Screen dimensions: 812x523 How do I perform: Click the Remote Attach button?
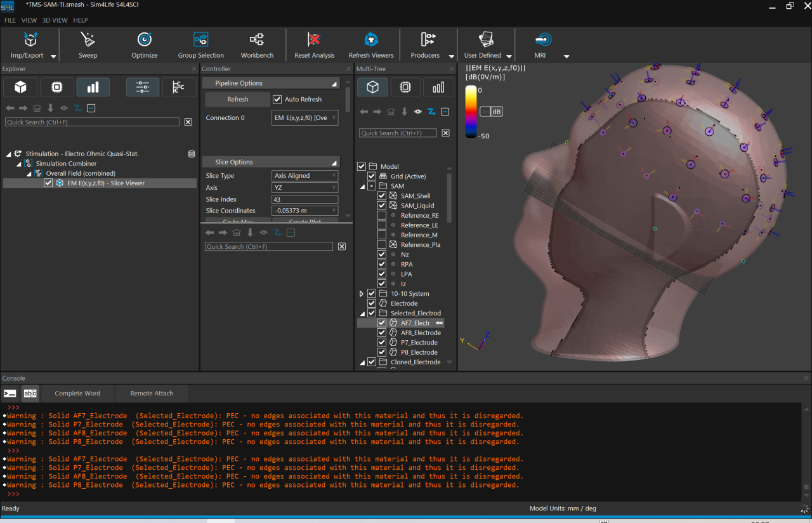click(x=152, y=394)
